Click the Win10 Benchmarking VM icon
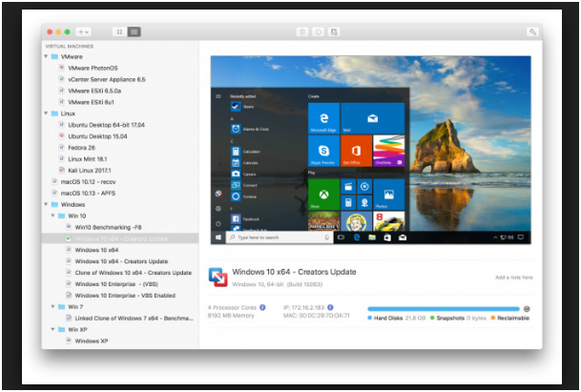This screenshot has width=581, height=392. click(69, 227)
